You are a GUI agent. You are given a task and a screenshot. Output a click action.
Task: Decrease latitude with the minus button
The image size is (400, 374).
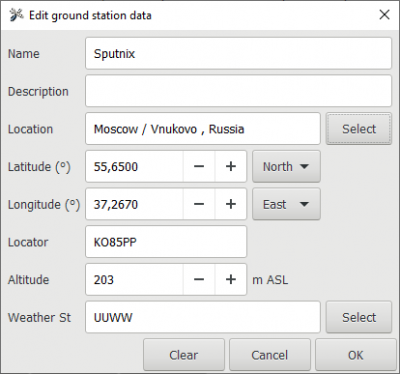tap(199, 166)
